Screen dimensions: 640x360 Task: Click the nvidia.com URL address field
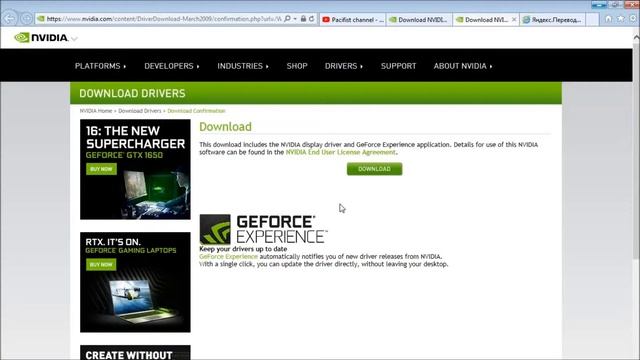(x=164, y=19)
